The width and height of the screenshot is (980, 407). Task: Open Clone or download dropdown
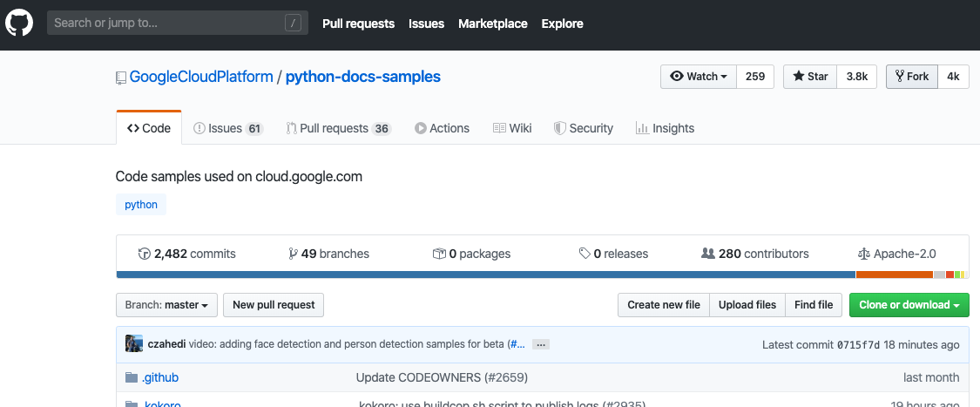tap(909, 305)
